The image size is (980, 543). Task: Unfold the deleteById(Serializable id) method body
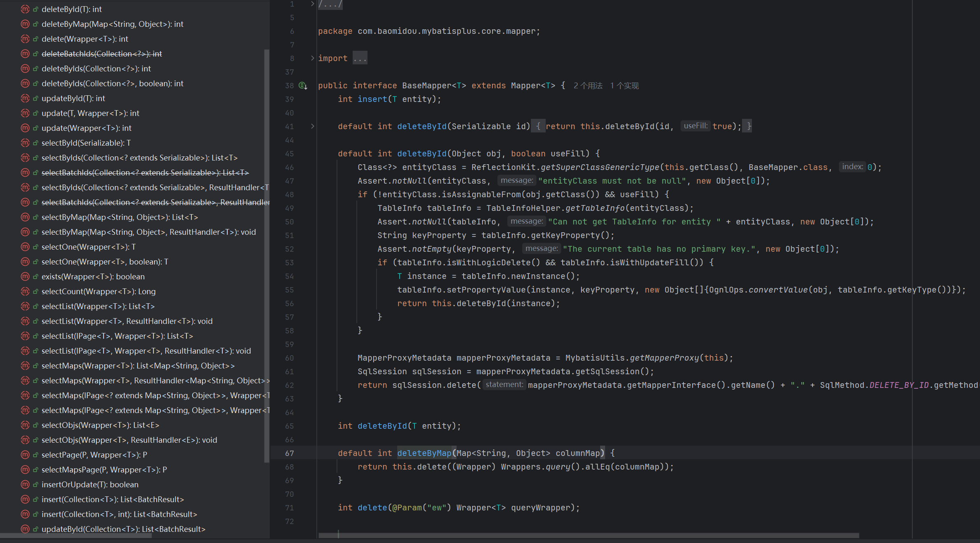tap(312, 126)
